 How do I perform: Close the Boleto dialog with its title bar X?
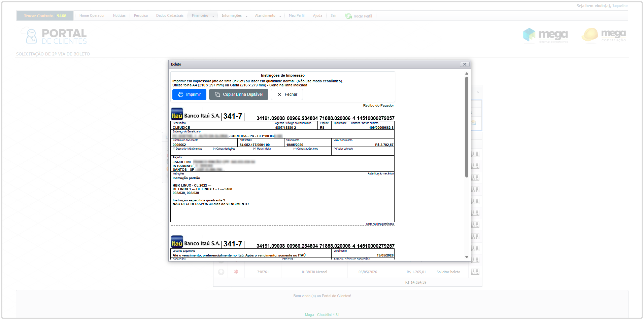pyautogui.click(x=465, y=64)
